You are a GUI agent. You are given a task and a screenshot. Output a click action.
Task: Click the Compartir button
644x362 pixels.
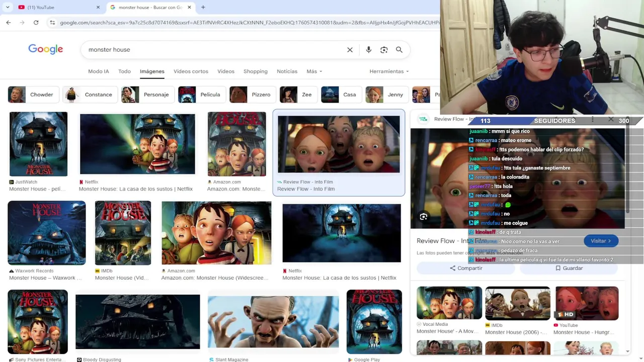(466, 268)
